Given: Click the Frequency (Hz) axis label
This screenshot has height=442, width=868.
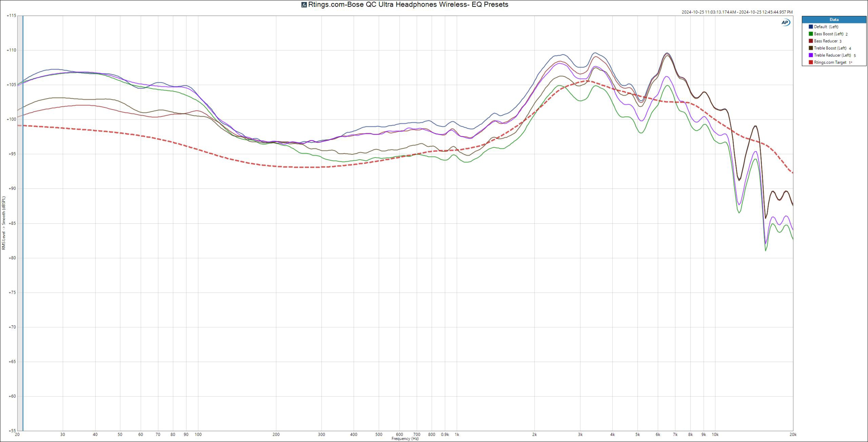Looking at the screenshot, I should pyautogui.click(x=405, y=439).
